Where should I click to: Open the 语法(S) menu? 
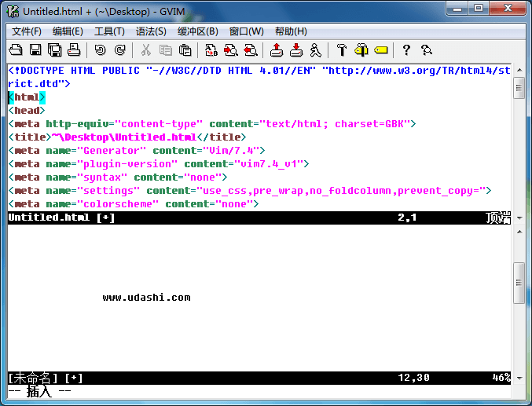[151, 31]
